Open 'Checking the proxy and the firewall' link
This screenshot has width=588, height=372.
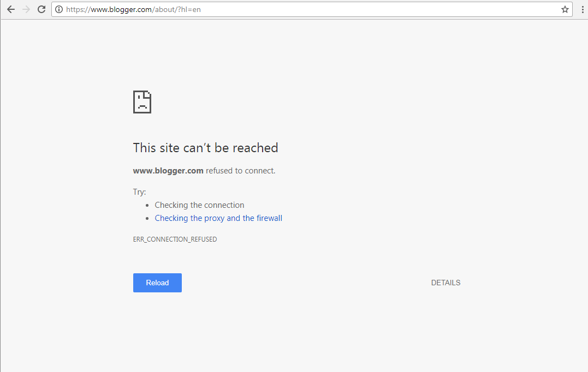click(218, 218)
